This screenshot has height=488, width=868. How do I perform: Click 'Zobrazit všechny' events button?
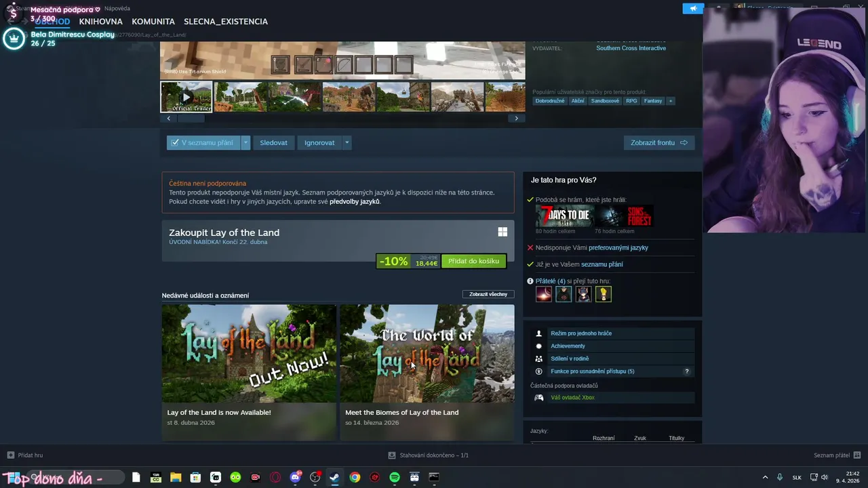click(488, 294)
